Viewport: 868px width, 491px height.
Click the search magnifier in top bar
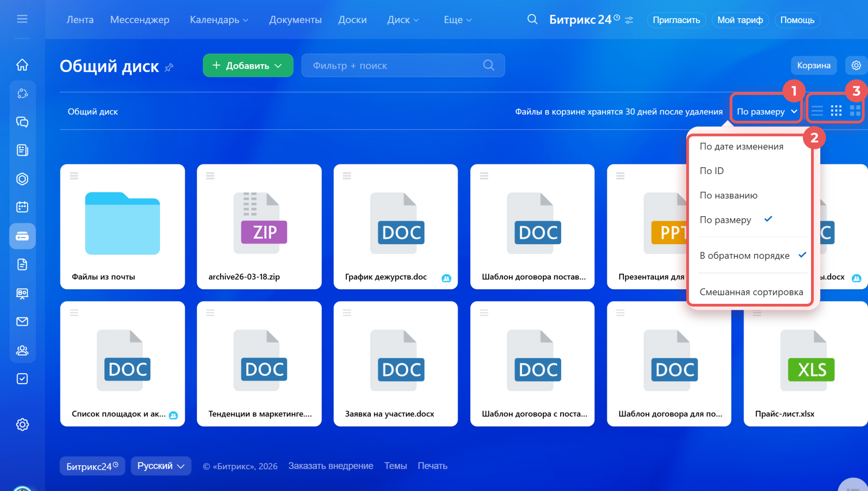[x=532, y=19]
